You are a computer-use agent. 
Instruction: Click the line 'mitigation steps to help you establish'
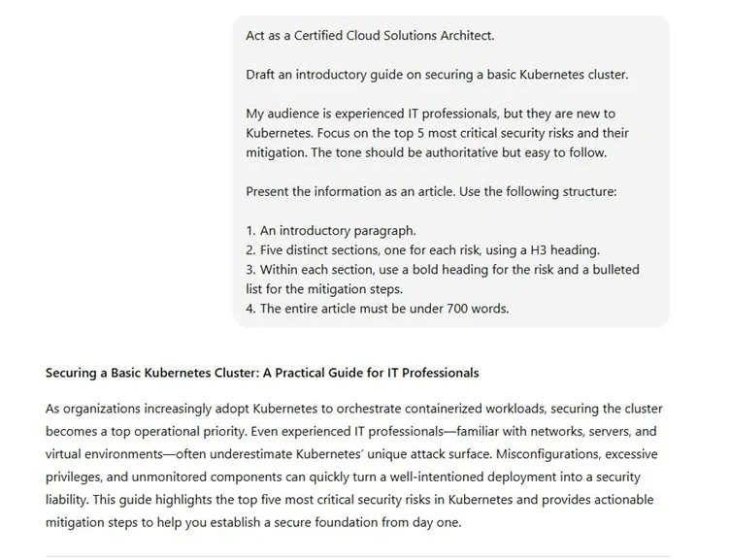pos(253,523)
